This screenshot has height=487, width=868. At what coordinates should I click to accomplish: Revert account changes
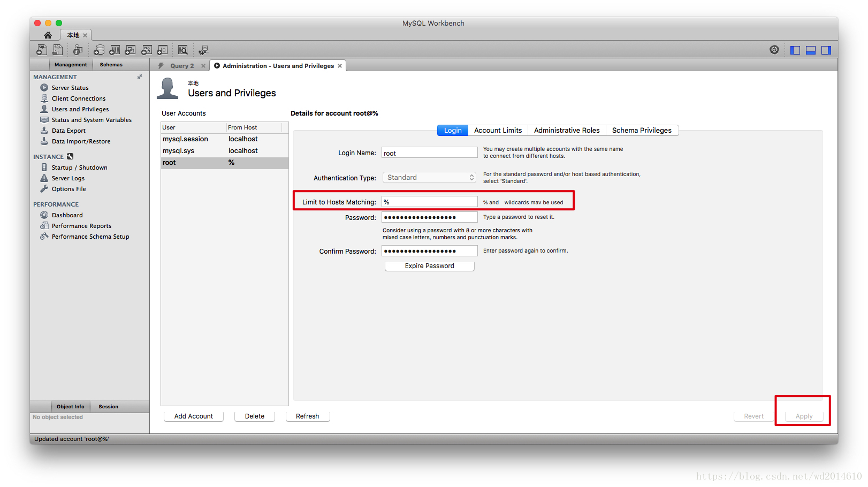click(754, 416)
